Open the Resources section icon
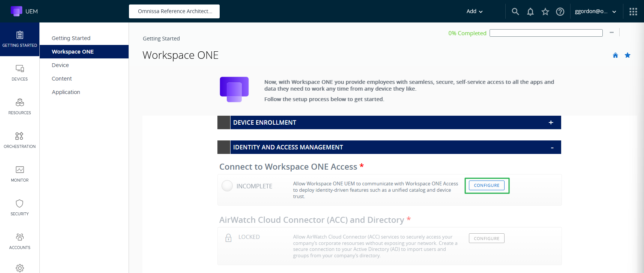644x273 pixels. [x=19, y=106]
